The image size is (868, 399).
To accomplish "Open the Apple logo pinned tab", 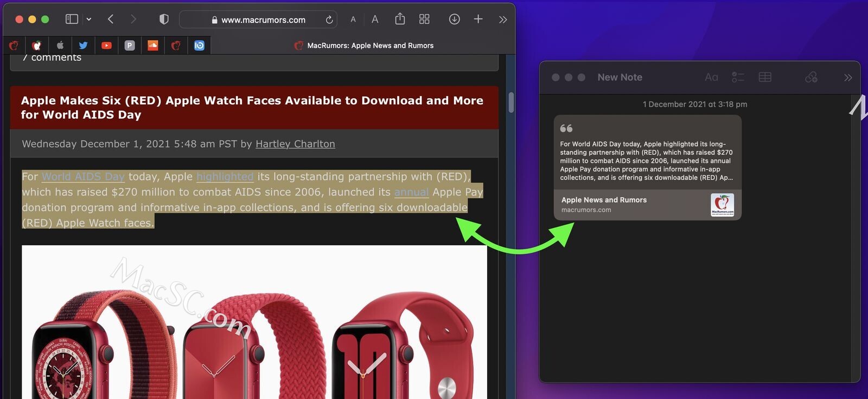I will click(x=60, y=46).
